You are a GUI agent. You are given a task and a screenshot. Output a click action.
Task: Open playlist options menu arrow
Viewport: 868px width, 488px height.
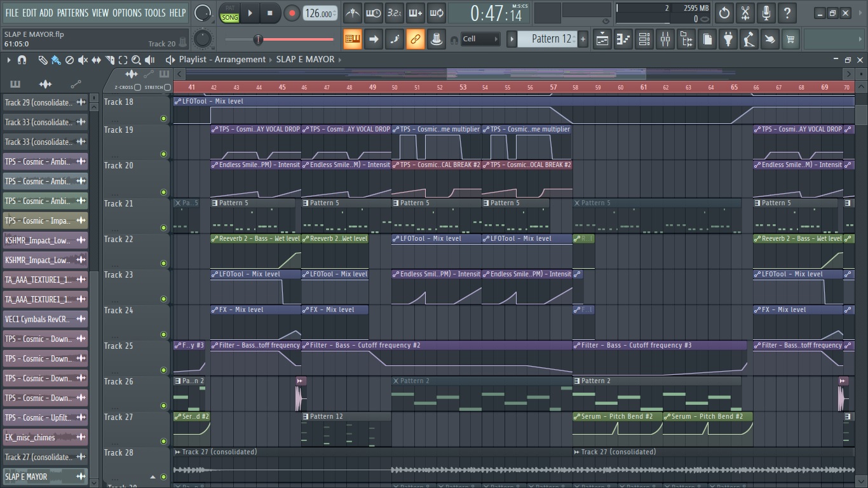pyautogui.click(x=9, y=60)
